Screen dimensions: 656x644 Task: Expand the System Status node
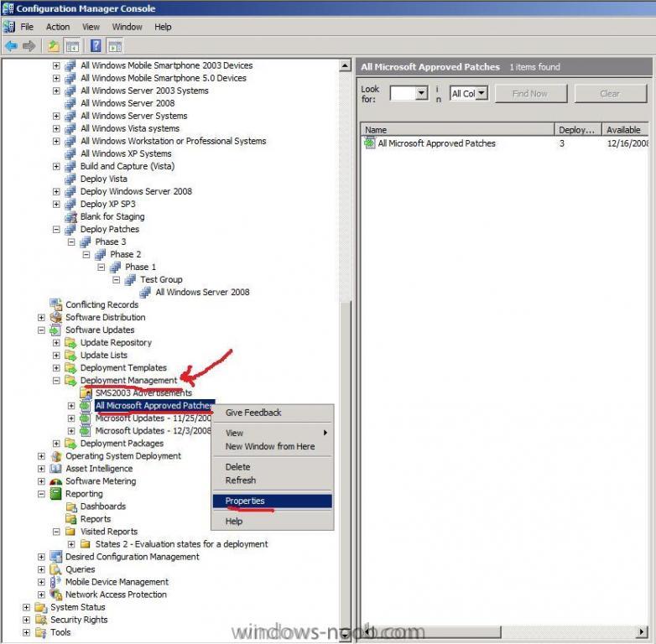click(x=26, y=607)
